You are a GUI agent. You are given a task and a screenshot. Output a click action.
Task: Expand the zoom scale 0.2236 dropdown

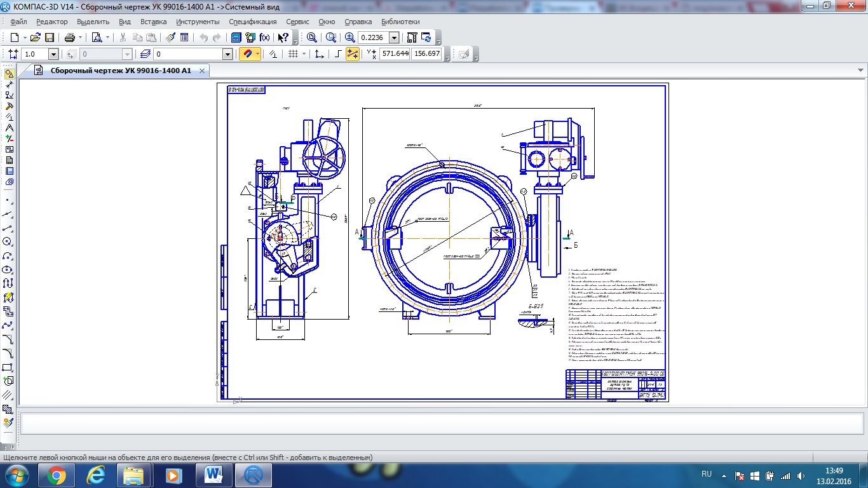[394, 37]
